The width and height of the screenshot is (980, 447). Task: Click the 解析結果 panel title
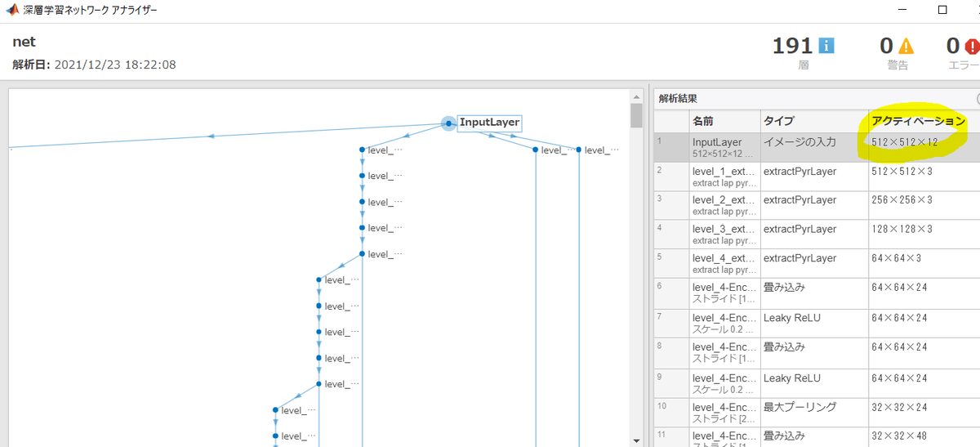[x=678, y=98]
